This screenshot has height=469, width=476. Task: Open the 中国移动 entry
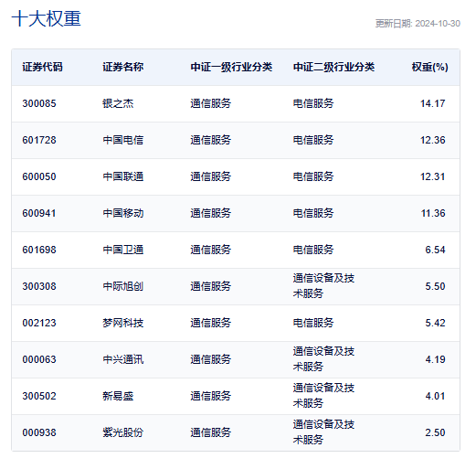click(122, 213)
